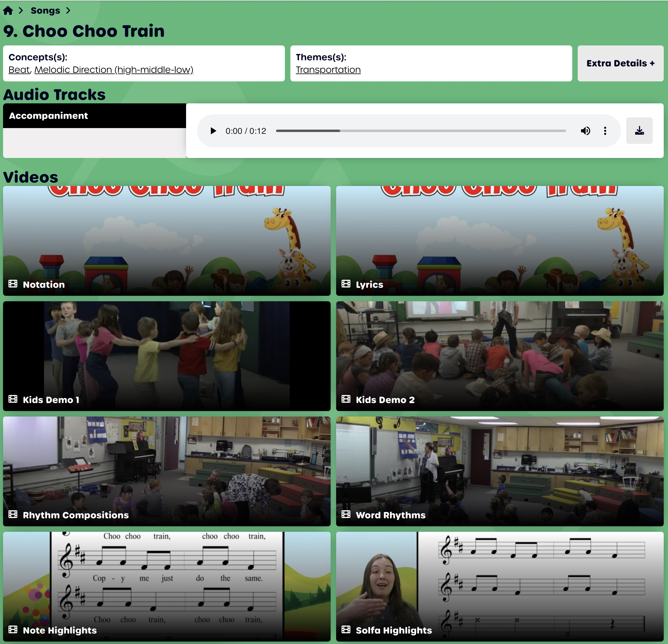Open the Notation video
The image size is (668, 644).
[x=167, y=241]
